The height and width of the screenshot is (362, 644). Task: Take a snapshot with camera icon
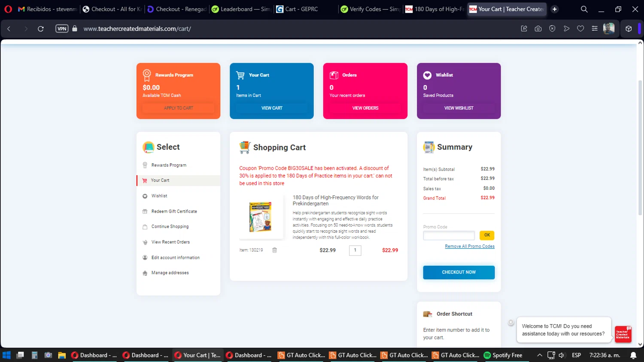coord(538,29)
